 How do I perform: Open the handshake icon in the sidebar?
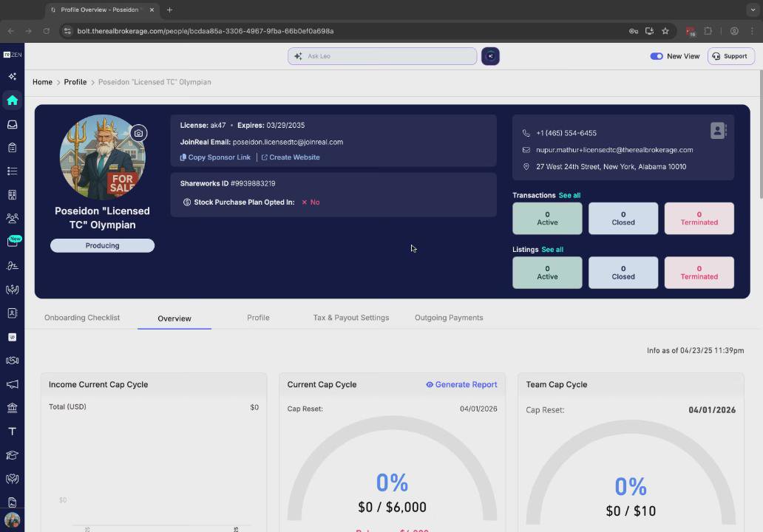pos(12,361)
